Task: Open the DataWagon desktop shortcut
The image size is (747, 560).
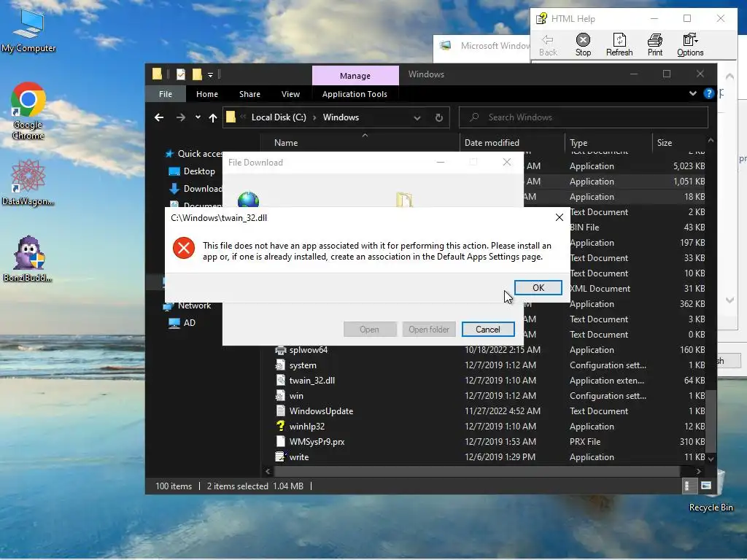Action: 28,183
